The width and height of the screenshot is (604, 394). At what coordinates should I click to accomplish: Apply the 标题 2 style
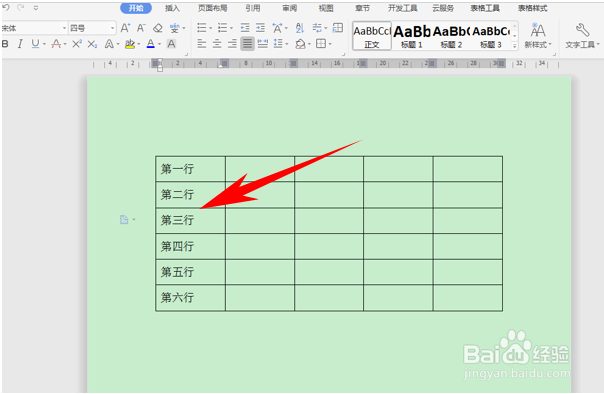[451, 36]
